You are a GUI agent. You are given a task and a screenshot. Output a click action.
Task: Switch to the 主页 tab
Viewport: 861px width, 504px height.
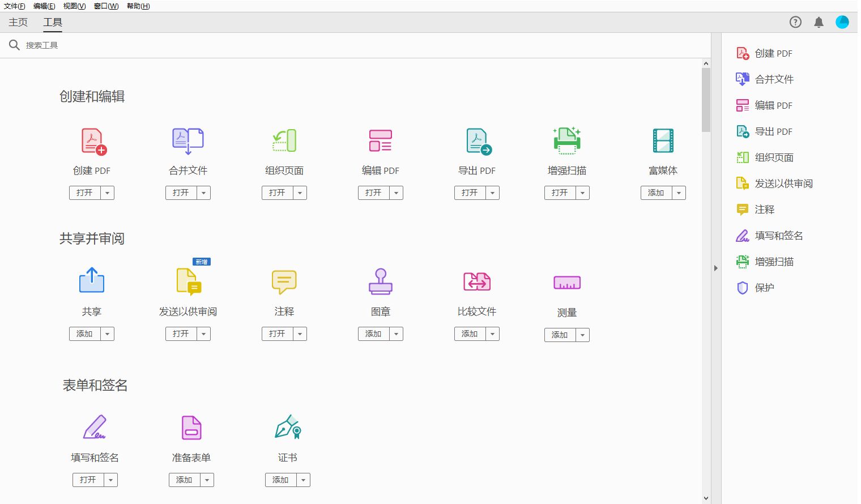17,22
